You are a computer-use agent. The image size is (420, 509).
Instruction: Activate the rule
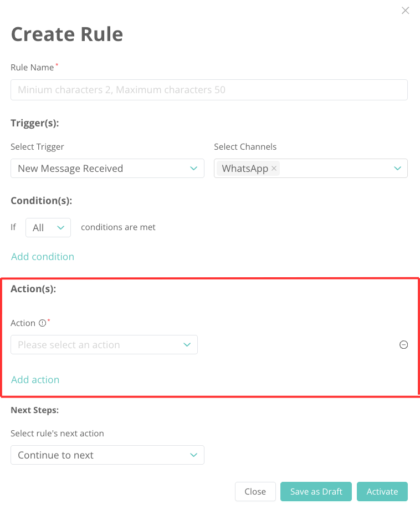coord(382,492)
